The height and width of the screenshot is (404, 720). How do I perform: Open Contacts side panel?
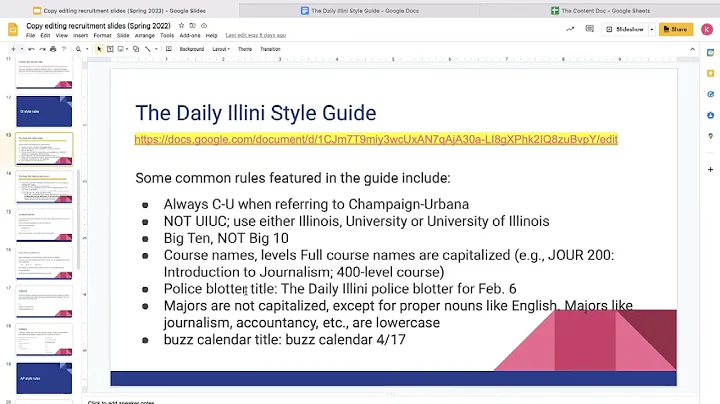710,115
